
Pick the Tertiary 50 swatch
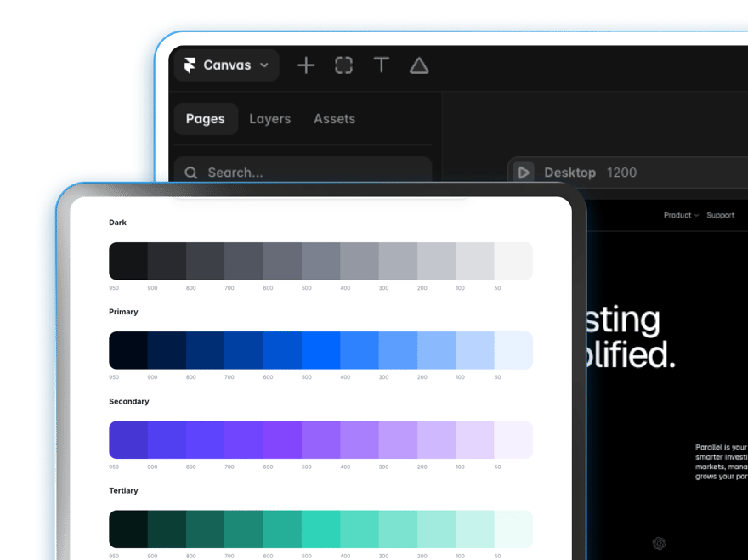click(513, 529)
